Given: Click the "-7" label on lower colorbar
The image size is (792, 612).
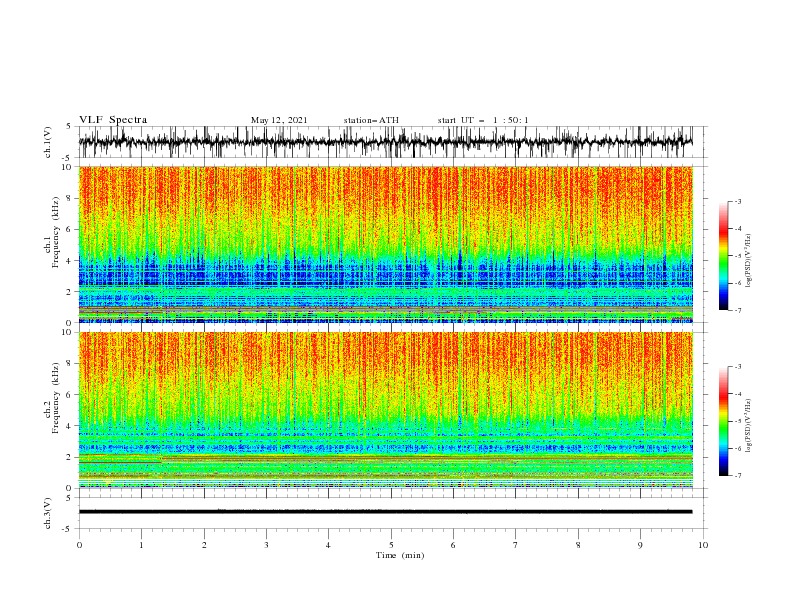Looking at the screenshot, I should click(x=737, y=476).
